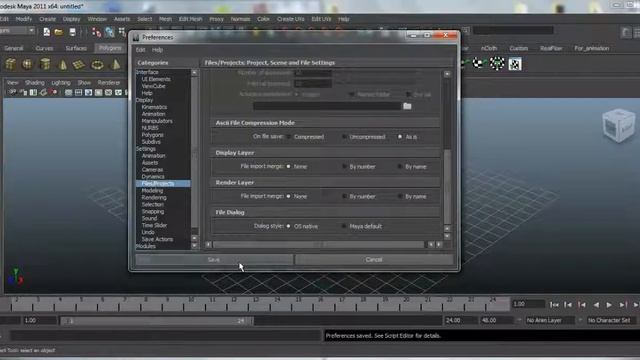Open the Create UVs menu
This screenshot has height=360, width=640.
click(291, 19)
